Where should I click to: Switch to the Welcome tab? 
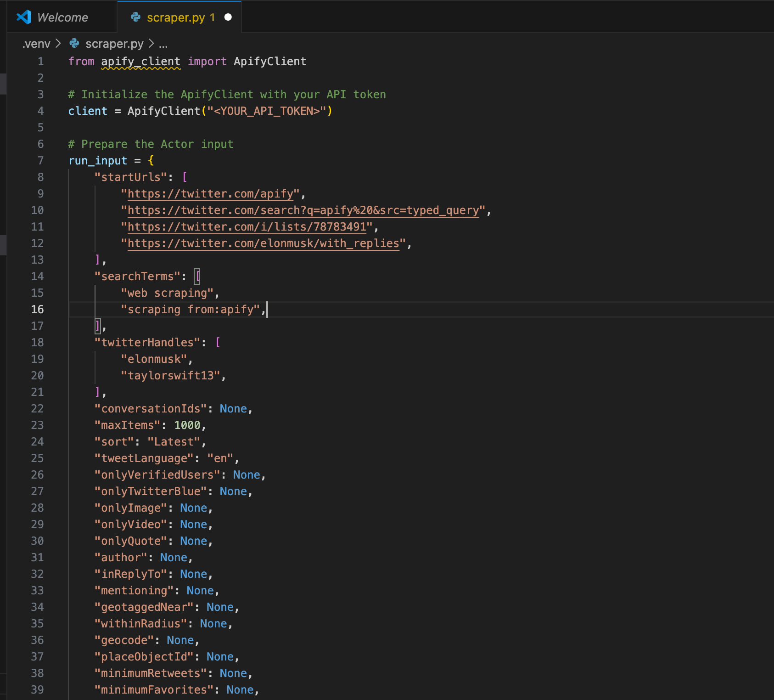[63, 17]
